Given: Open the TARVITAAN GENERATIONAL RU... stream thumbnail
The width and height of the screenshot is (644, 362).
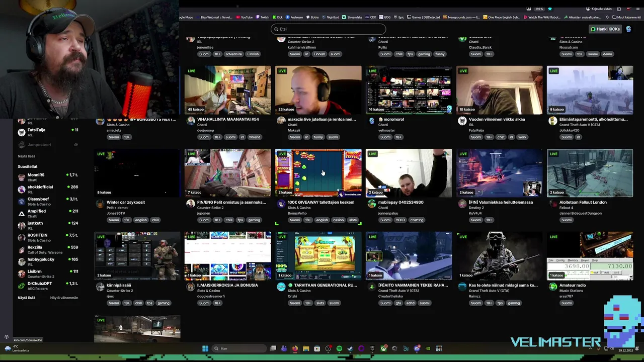Looking at the screenshot, I should tap(318, 256).
